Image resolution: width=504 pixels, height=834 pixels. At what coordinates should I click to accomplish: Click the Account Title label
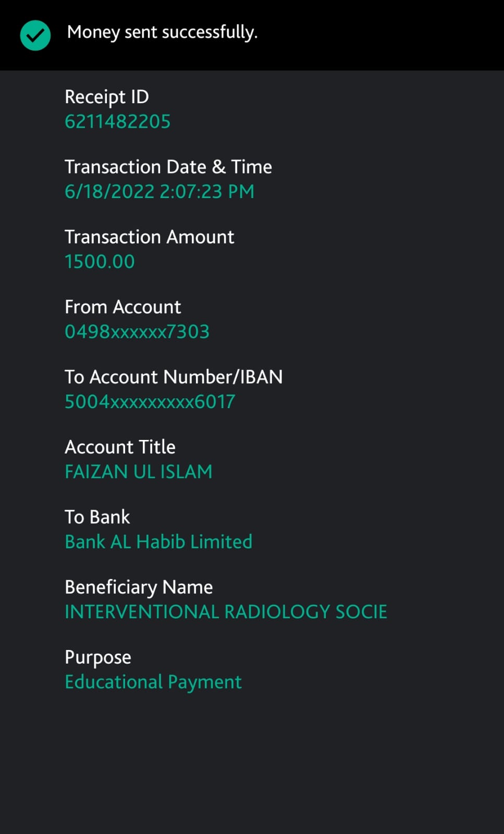coord(120,447)
